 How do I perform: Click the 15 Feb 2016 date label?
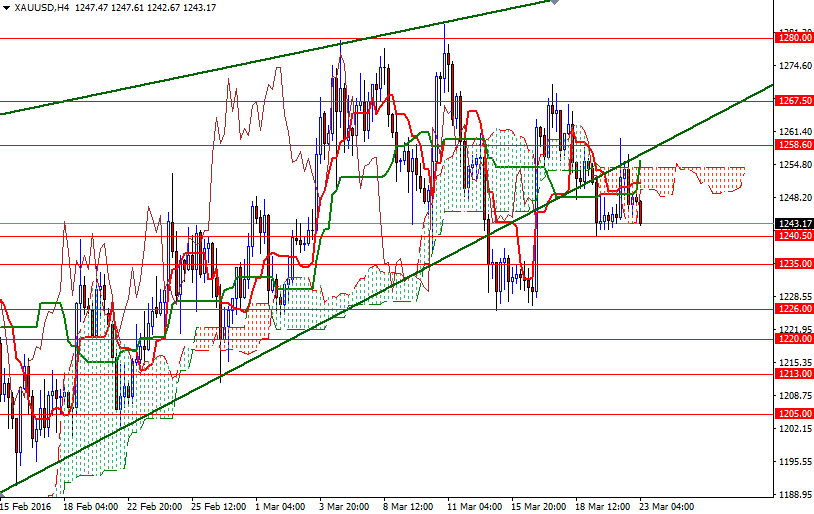click(x=27, y=506)
